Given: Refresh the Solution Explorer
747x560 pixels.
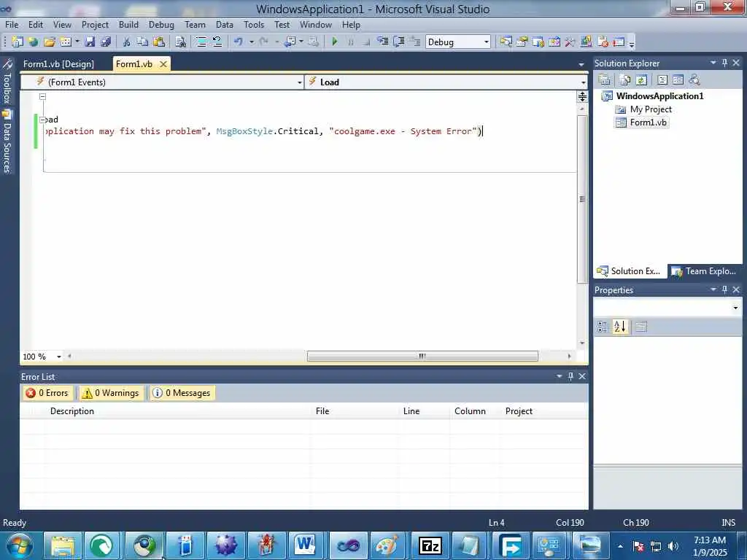Looking at the screenshot, I should point(641,80).
